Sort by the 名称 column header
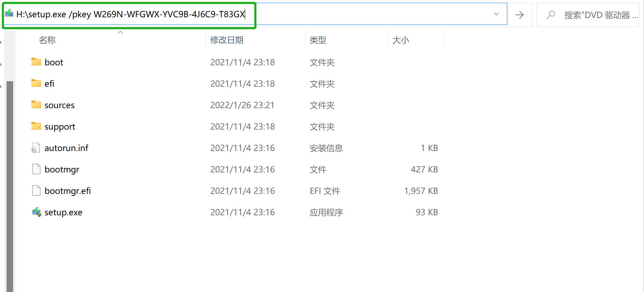Image resolution: width=644 pixels, height=292 pixels. 47,40
